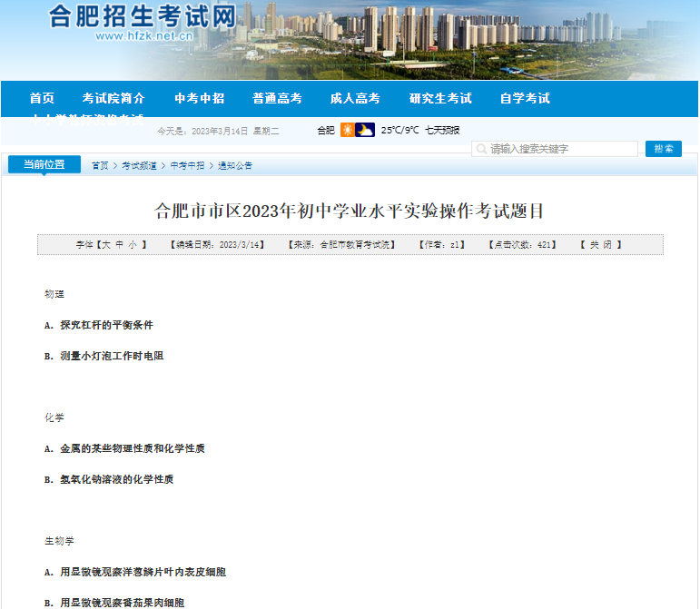
Task: Click 通知公告 in the breadcrumb
Action: (x=235, y=166)
